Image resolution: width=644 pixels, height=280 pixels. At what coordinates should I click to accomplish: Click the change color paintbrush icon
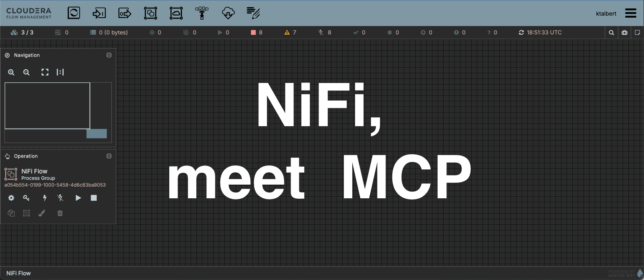[42, 213]
